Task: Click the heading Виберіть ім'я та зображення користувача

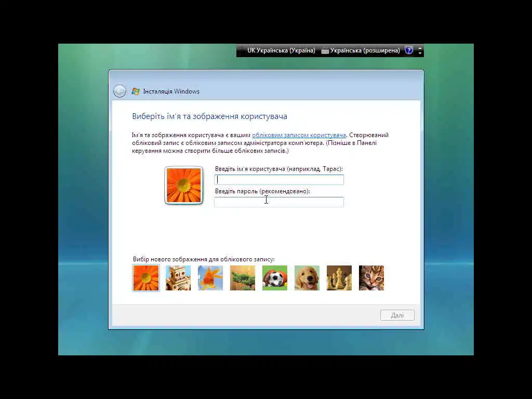Action: pyautogui.click(x=210, y=116)
